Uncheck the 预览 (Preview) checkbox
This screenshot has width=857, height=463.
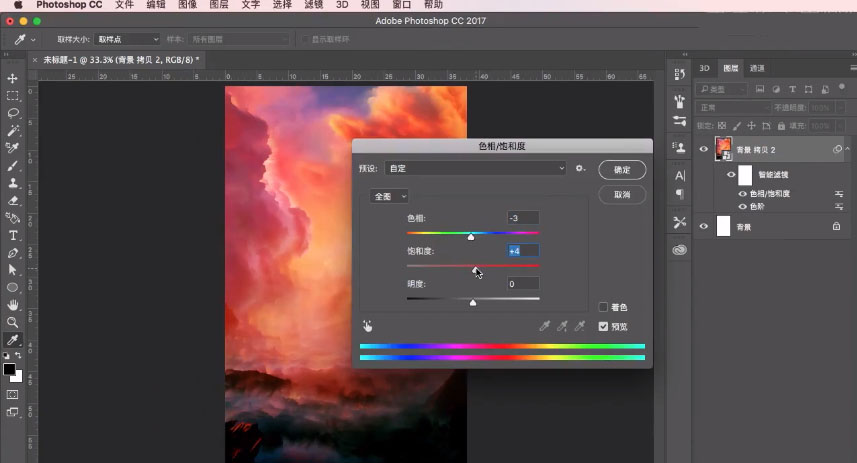(x=603, y=326)
